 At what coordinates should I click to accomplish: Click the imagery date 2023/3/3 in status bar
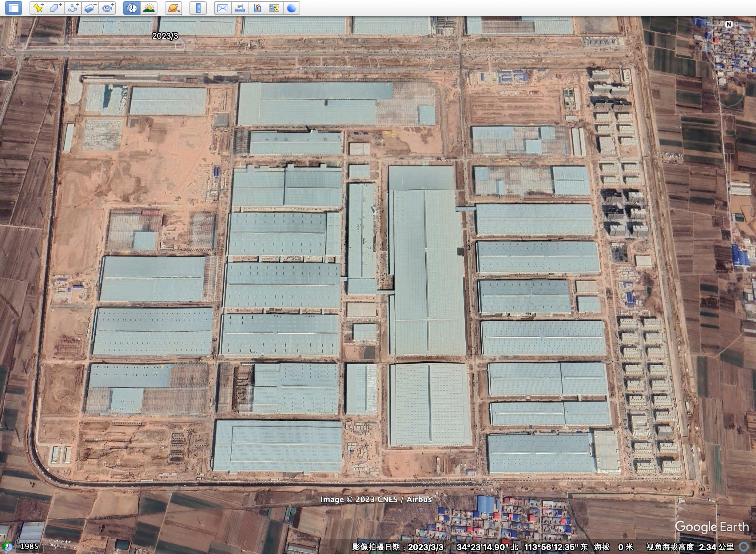426,547
